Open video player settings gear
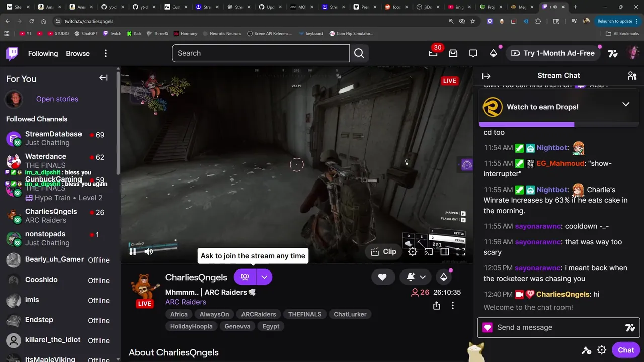644x362 pixels. [x=413, y=252]
